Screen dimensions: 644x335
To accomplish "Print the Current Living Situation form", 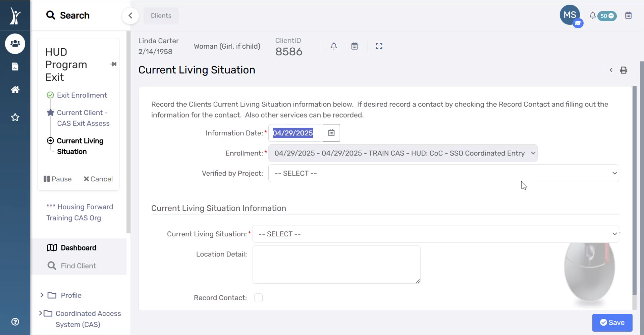I will point(623,70).
